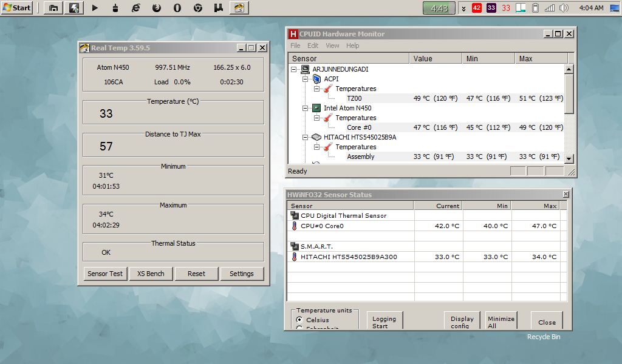
Task: Click the lightning bolt taskbar program icon
Action: coord(73,8)
